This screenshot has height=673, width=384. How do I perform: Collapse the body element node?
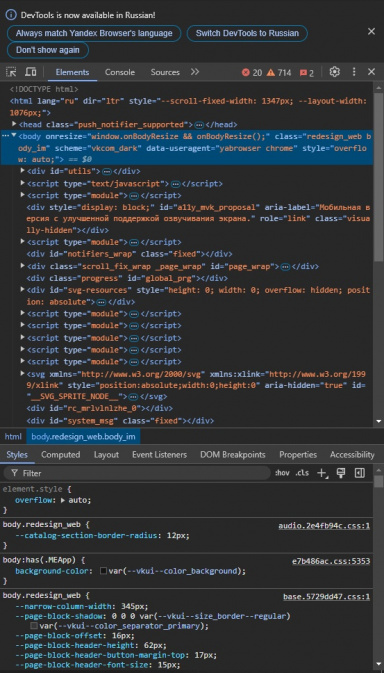[x=14, y=136]
